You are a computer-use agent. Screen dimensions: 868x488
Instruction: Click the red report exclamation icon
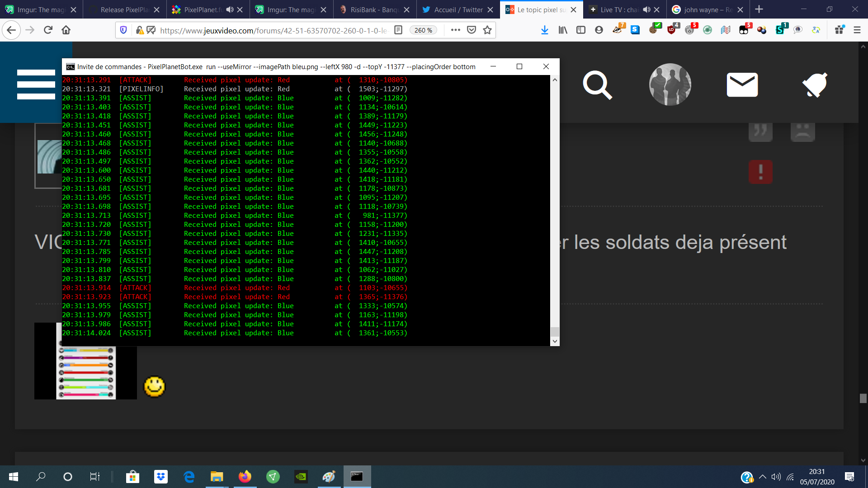(760, 172)
